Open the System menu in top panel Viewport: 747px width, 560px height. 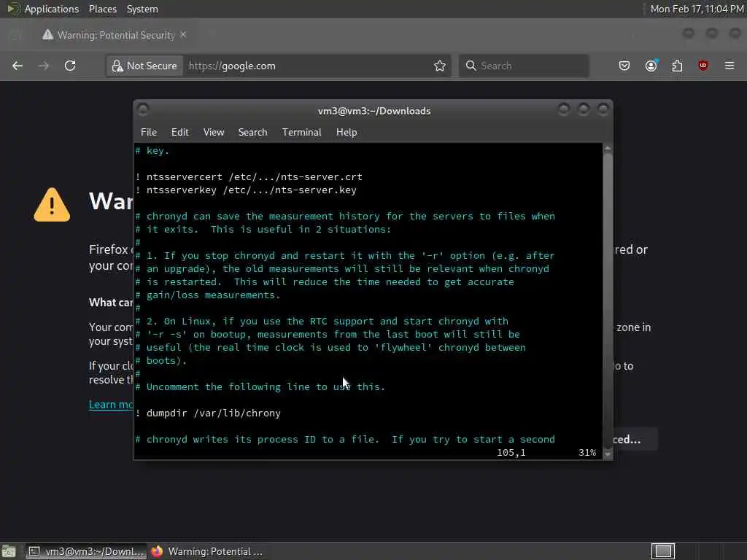(x=142, y=9)
